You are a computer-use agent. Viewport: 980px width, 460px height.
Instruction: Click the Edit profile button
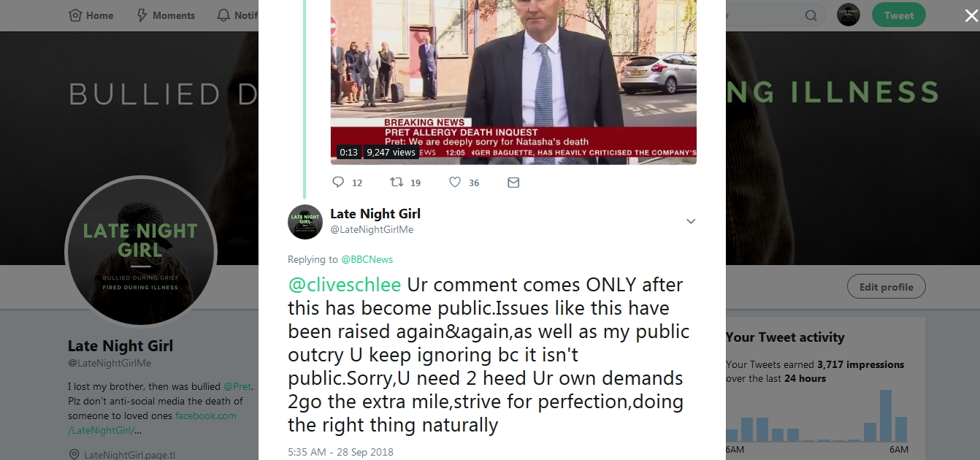tap(886, 286)
